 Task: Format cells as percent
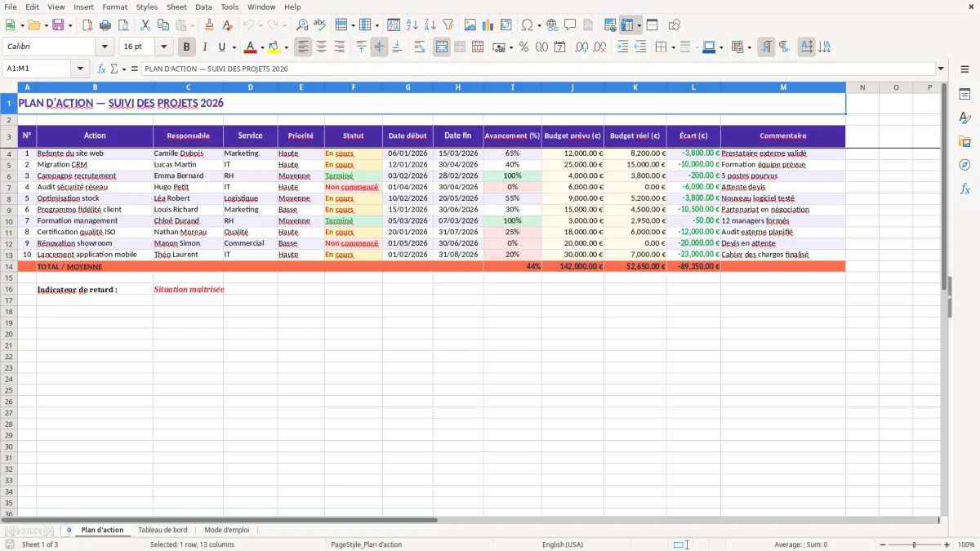click(x=523, y=47)
